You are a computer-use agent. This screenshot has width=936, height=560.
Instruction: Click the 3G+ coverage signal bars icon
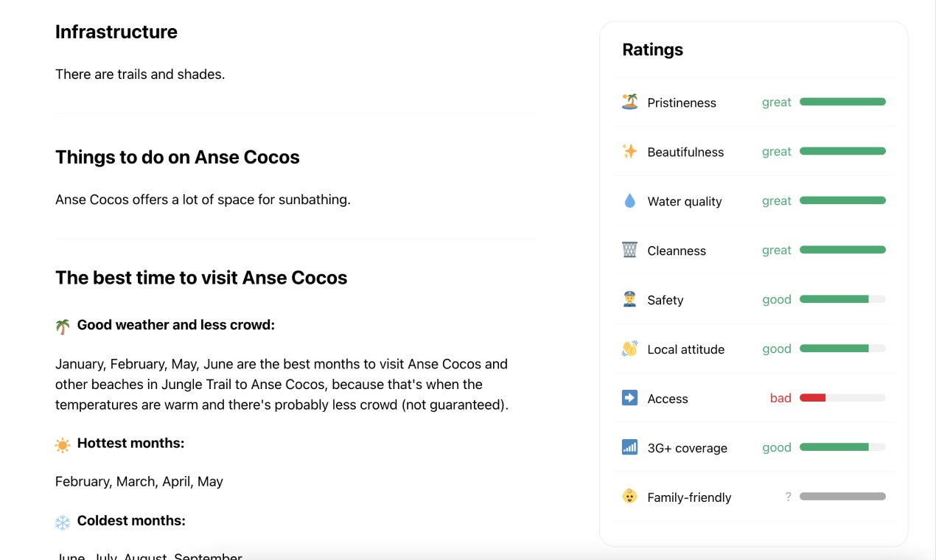[629, 447]
